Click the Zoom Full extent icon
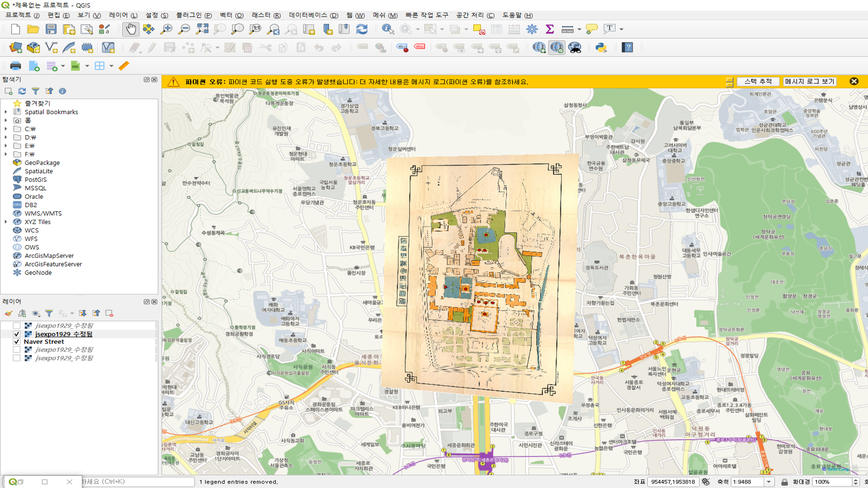Screen dimensions: 868x488 point(202,29)
